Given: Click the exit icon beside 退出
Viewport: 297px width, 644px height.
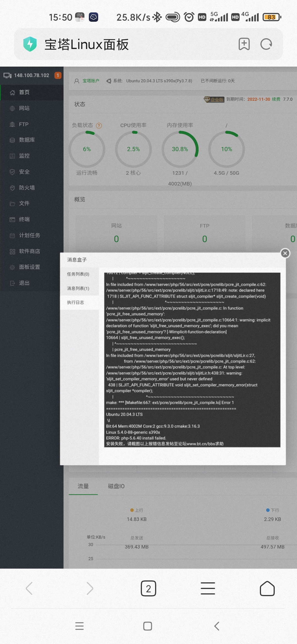Looking at the screenshot, I should 12,283.
